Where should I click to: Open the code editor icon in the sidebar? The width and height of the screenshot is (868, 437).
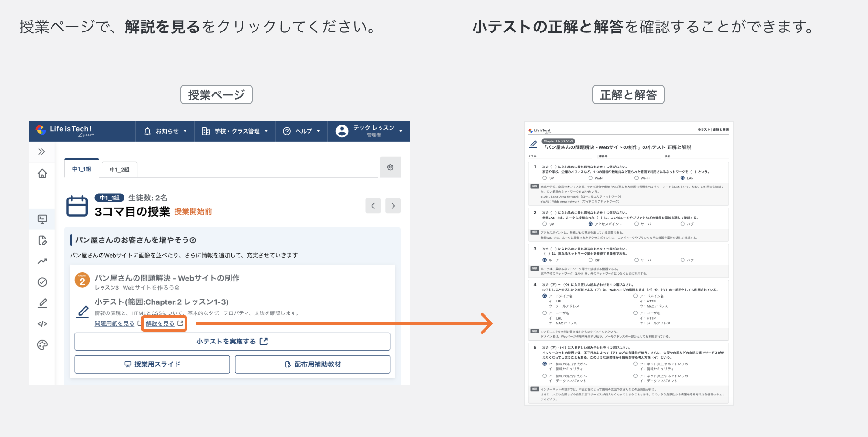click(x=42, y=323)
